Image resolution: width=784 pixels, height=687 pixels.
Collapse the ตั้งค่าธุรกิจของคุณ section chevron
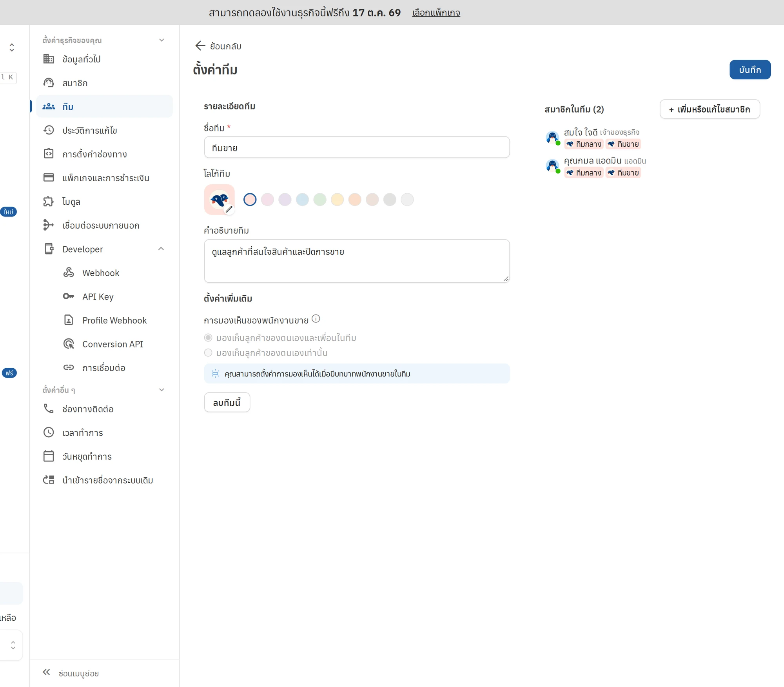(x=162, y=40)
